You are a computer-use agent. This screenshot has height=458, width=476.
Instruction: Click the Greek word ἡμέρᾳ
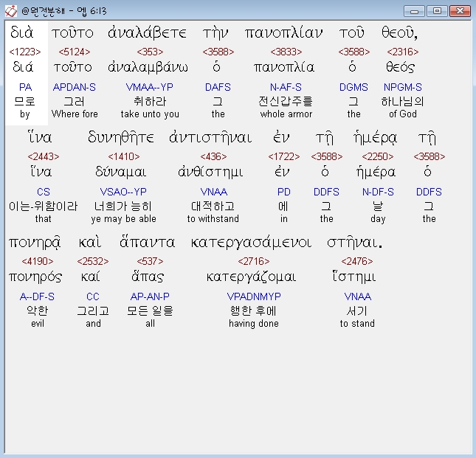[x=376, y=138]
